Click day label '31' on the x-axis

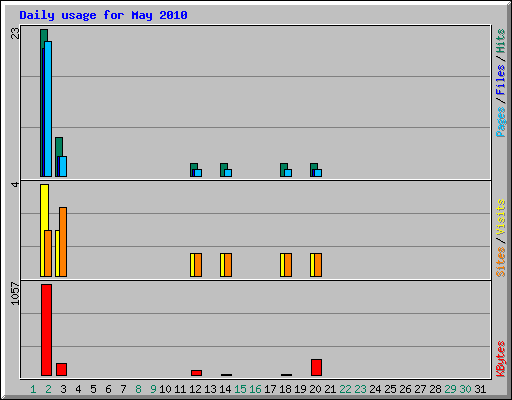coord(480,389)
